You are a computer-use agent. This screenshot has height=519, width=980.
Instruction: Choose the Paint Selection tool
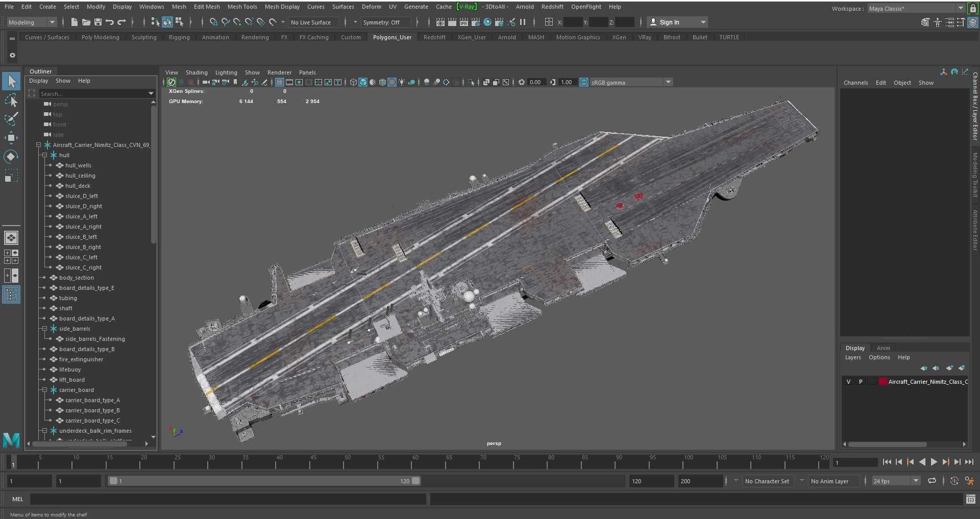[x=11, y=119]
